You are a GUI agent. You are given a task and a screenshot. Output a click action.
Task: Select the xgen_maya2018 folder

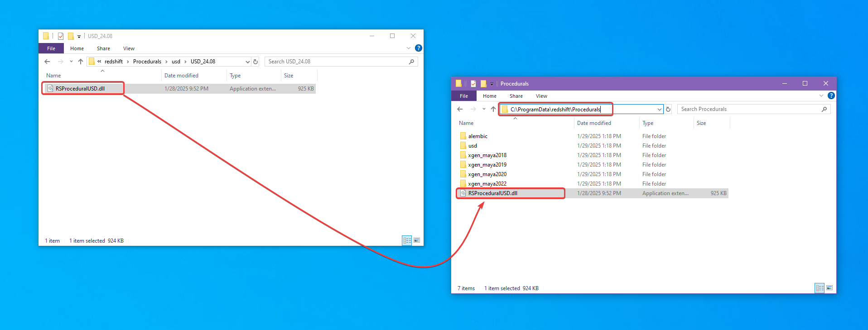click(x=487, y=155)
